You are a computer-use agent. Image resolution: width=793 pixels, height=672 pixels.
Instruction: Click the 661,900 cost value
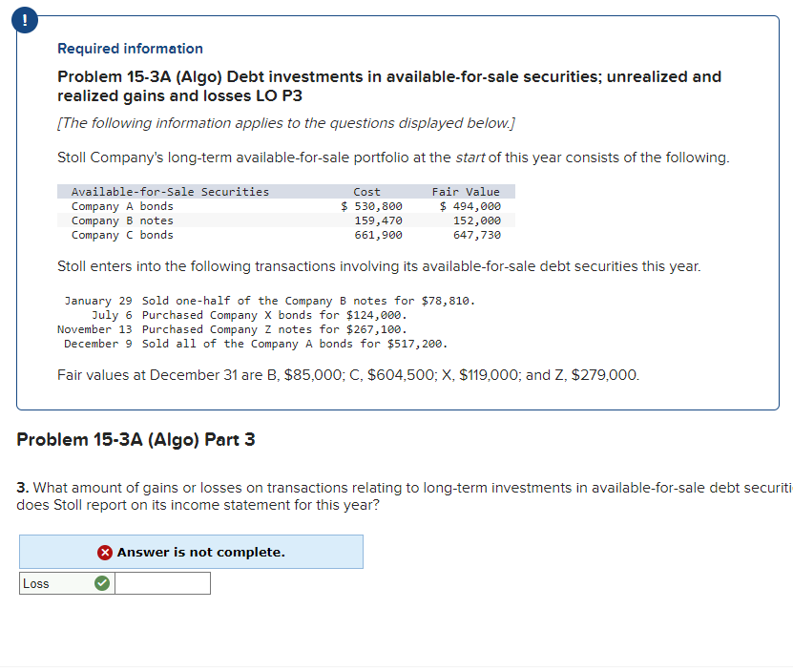(378, 235)
